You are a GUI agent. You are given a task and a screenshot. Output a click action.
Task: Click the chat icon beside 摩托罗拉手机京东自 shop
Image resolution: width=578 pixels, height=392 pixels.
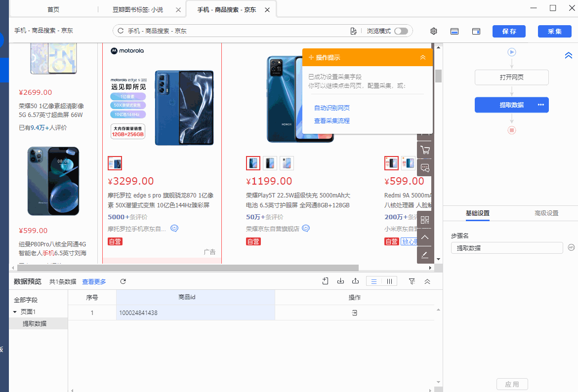[x=174, y=229]
